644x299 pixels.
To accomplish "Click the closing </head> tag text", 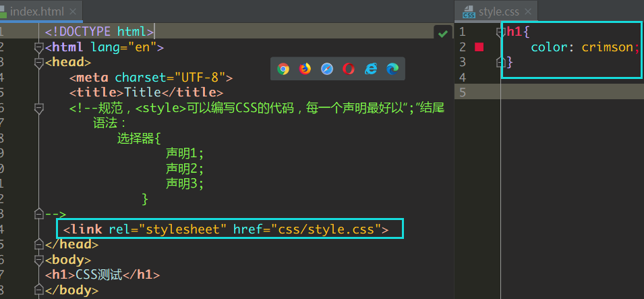I will pos(72,244).
